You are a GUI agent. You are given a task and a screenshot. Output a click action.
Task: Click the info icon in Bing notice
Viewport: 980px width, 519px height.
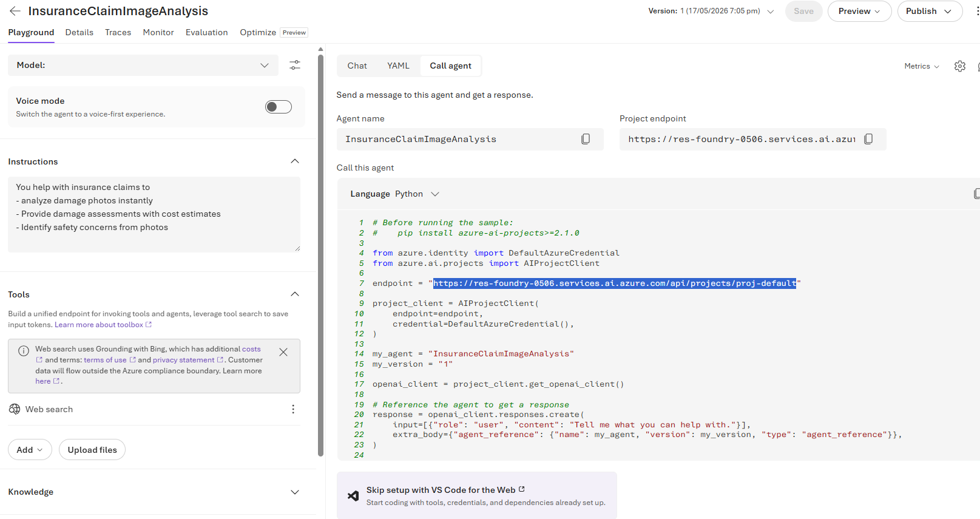tap(24, 350)
